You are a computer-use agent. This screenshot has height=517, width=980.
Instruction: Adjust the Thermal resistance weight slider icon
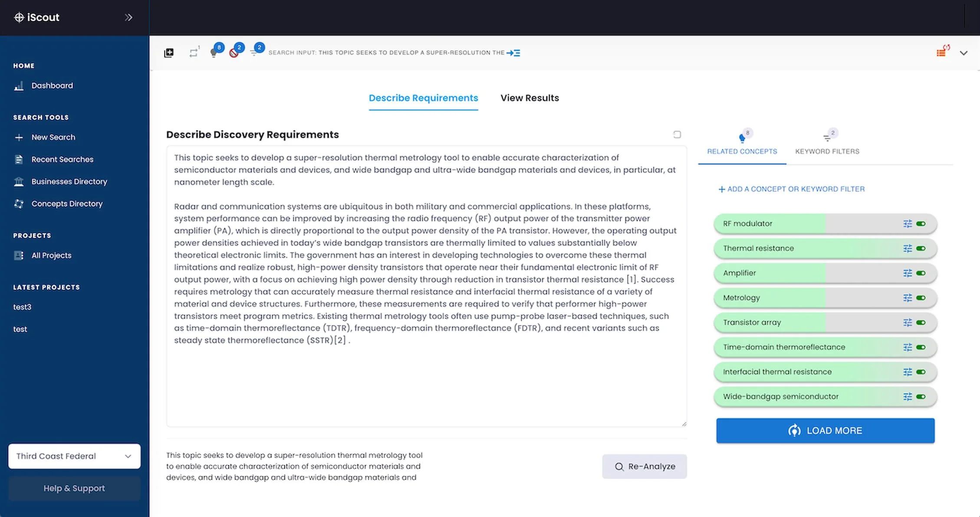(907, 249)
